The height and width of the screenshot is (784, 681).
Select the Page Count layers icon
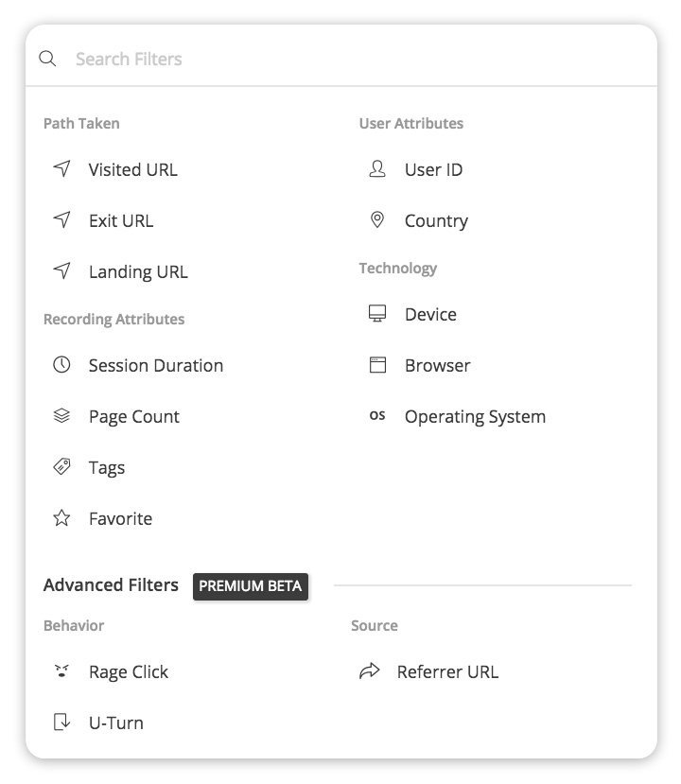(61, 415)
